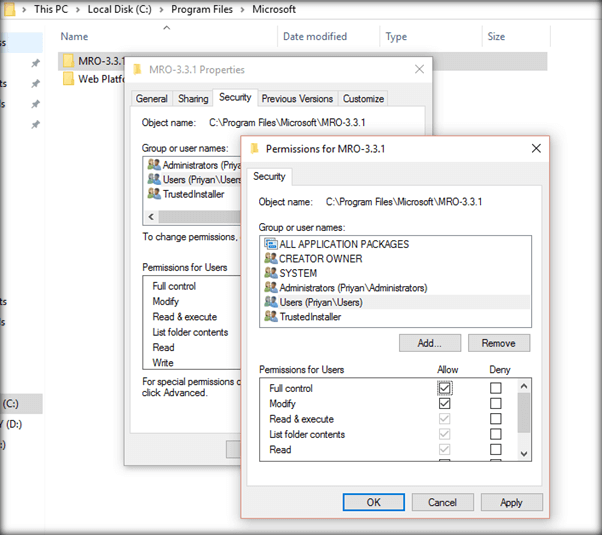
Task: Click folder icon in Properties window title bar
Action: (137, 70)
